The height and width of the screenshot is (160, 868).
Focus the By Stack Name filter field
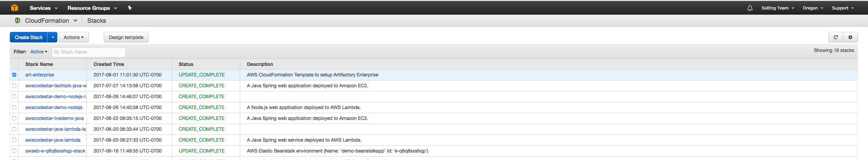tap(89, 52)
